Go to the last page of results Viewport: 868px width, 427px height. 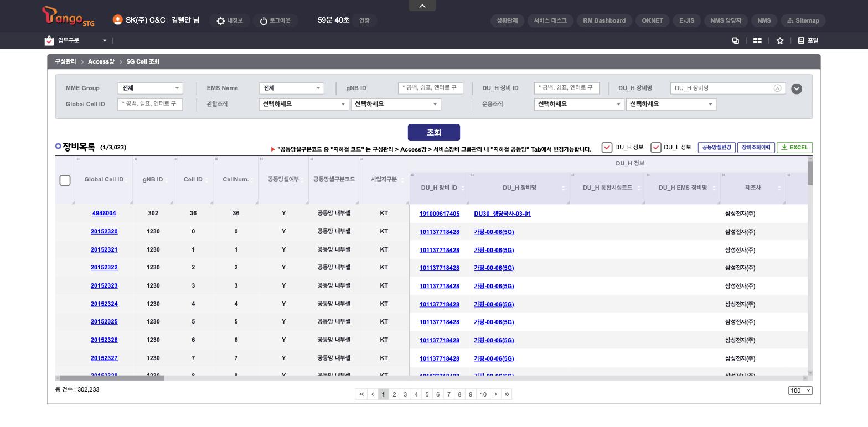[507, 394]
